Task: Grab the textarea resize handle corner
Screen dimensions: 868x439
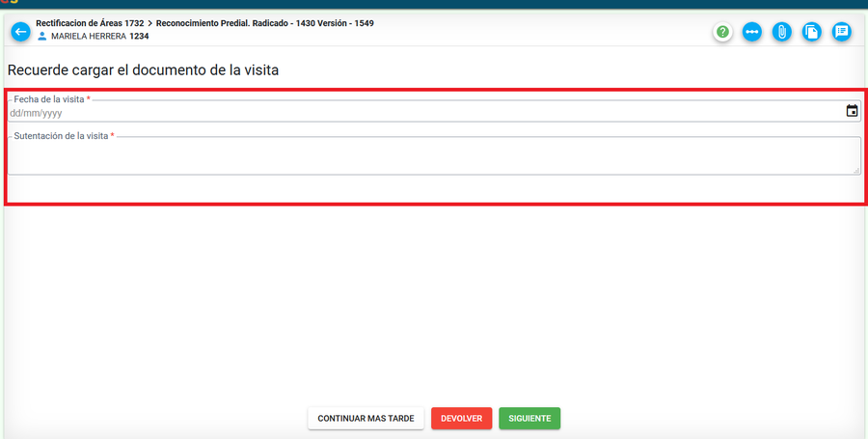Action: pyautogui.click(x=856, y=171)
